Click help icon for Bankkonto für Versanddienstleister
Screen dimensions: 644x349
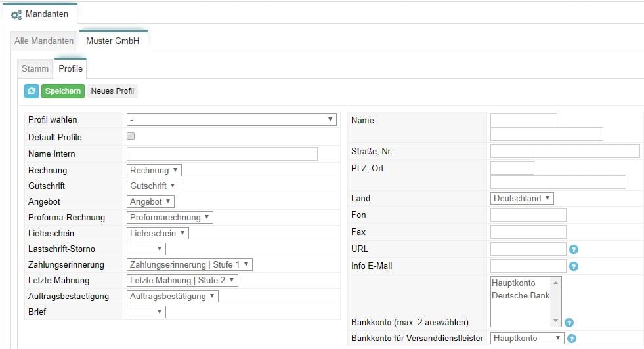click(571, 339)
